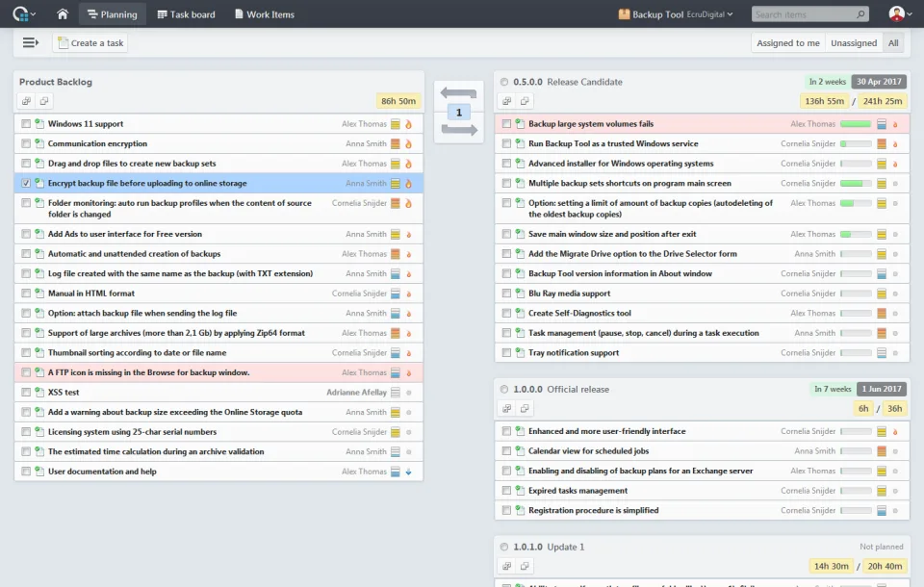Viewport: 924px width, 587px height.
Task: Select the 1.0.0.0 Official release radio button
Action: [503, 389]
